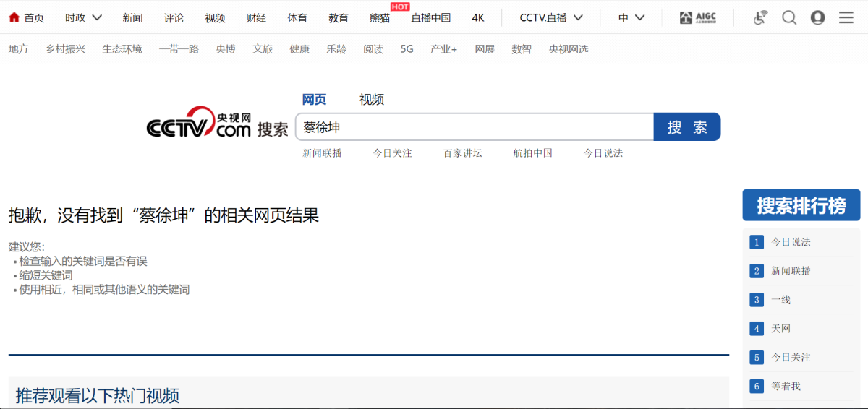Open ranking item 3 一线
The width and height of the screenshot is (868, 409).
coord(780,300)
